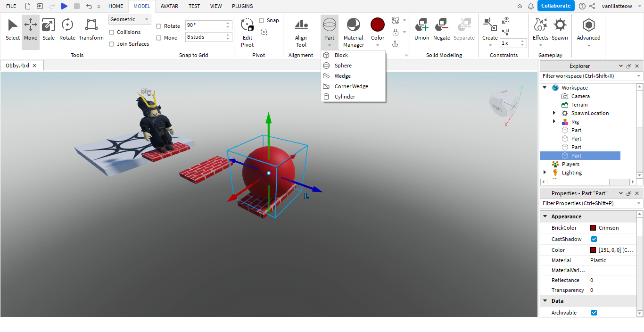
Task: Switch to the AVATAR ribbon tab
Action: coord(169,6)
